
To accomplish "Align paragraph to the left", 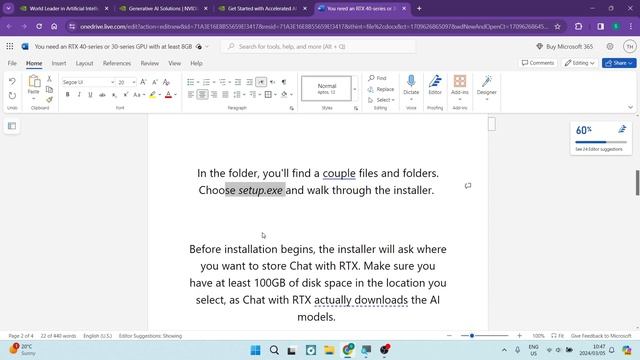I will coord(191,95).
